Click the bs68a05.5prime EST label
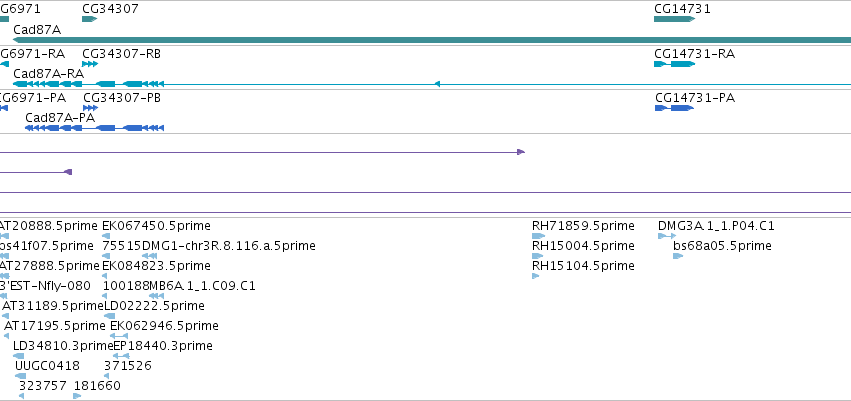The width and height of the screenshot is (851, 401). pos(722,246)
